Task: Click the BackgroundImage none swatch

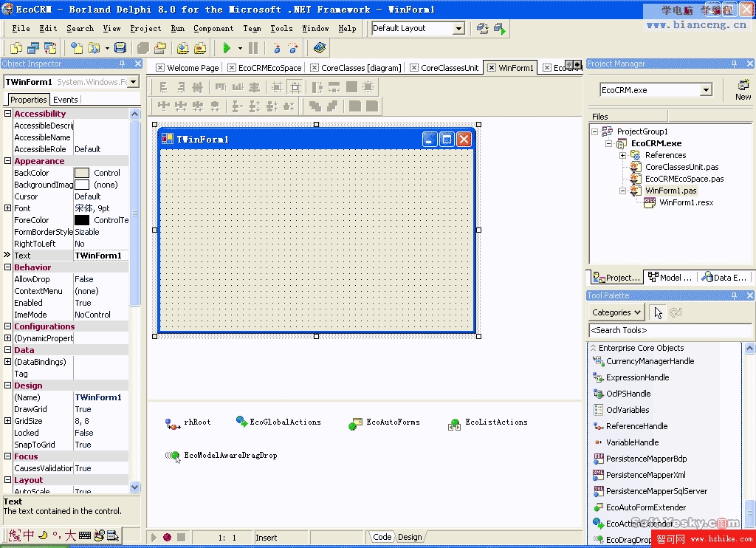Action: (x=82, y=185)
